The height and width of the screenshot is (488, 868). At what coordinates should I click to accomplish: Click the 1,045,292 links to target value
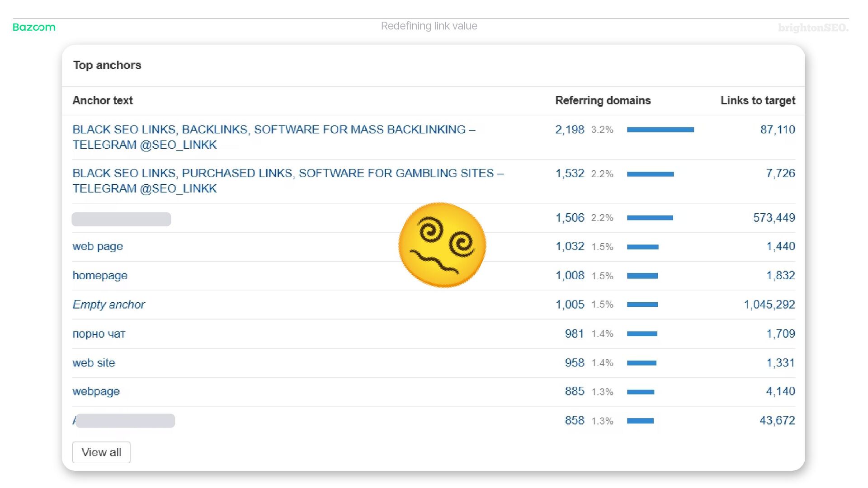769,305
